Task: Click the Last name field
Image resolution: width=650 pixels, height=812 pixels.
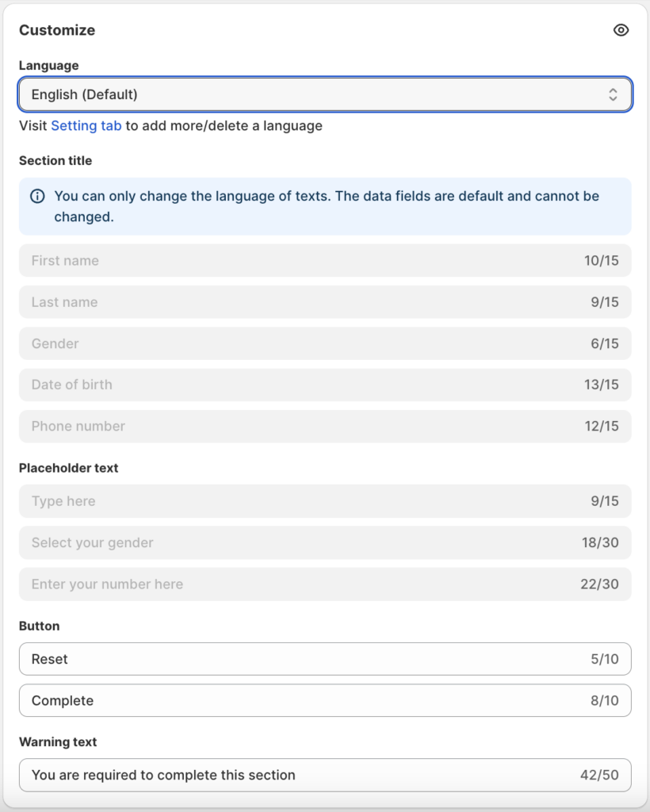Action: pos(301,302)
